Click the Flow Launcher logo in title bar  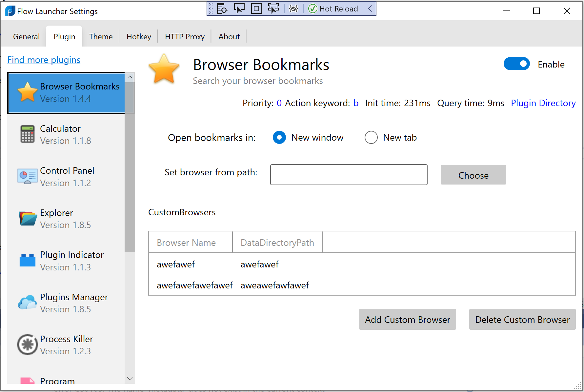pyautogui.click(x=10, y=11)
